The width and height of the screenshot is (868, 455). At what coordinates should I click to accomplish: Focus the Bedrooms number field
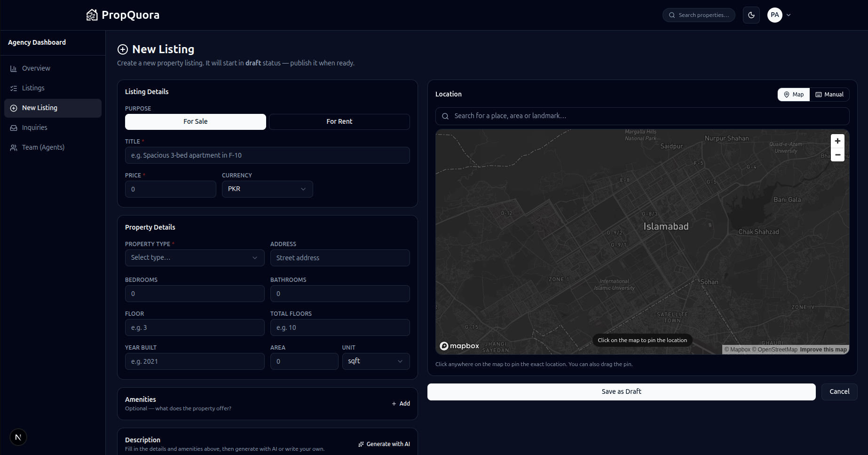(195, 294)
